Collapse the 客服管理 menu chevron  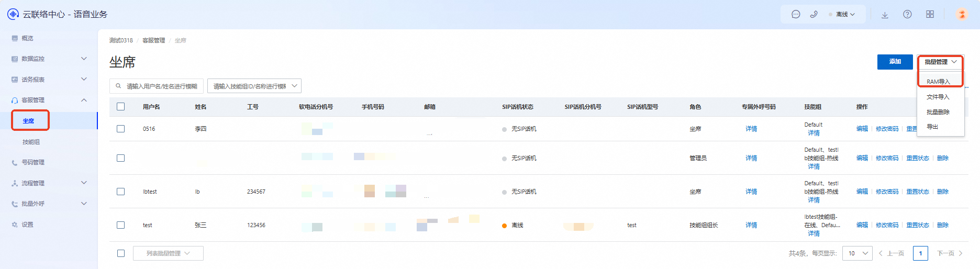[x=84, y=100]
